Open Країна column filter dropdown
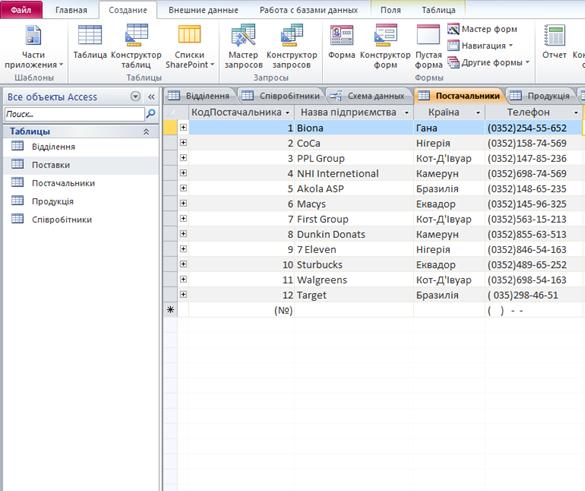 pos(478,113)
